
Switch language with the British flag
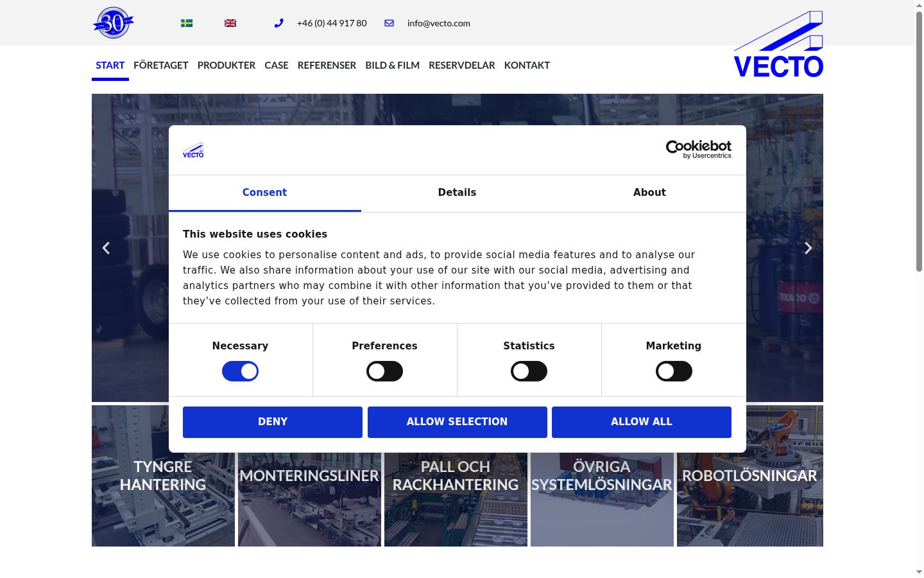point(230,23)
